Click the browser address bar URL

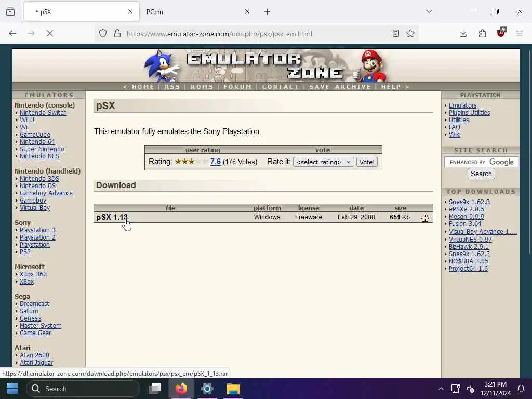[x=219, y=34]
